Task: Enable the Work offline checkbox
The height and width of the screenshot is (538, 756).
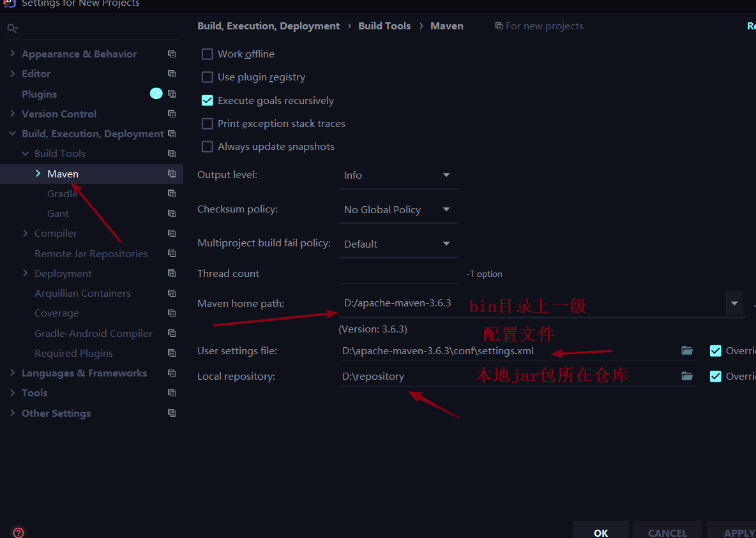Action: 208,54
